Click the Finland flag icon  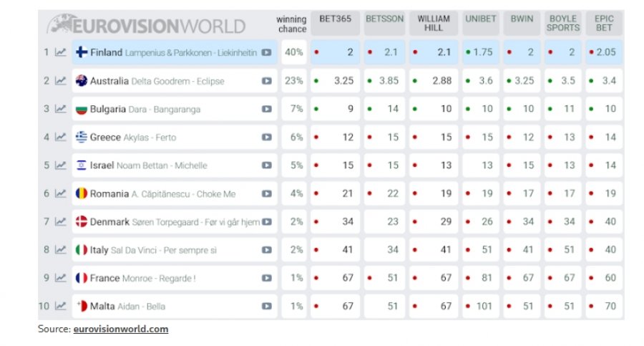[x=82, y=52]
